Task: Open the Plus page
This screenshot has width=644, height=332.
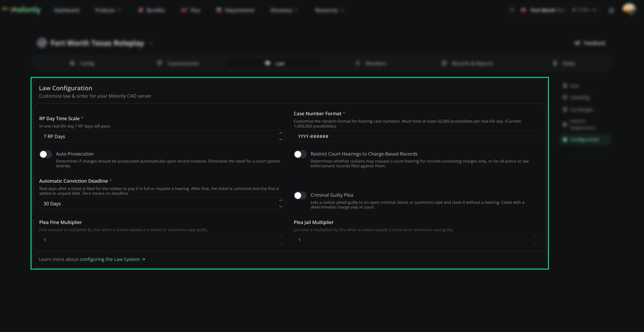Action: coord(191,10)
